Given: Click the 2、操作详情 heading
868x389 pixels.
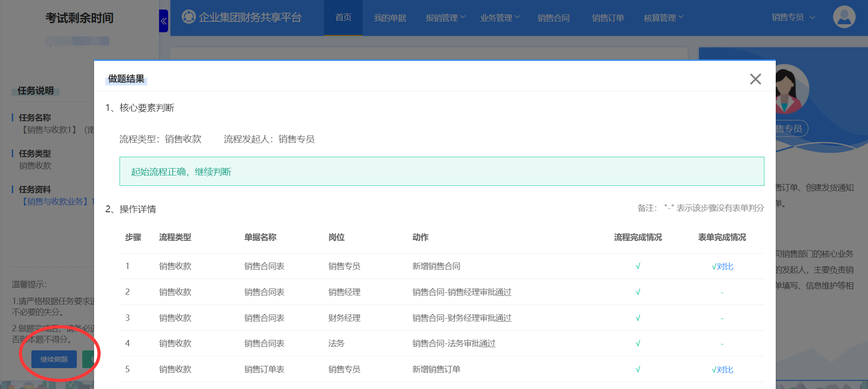Looking at the screenshot, I should (131, 209).
